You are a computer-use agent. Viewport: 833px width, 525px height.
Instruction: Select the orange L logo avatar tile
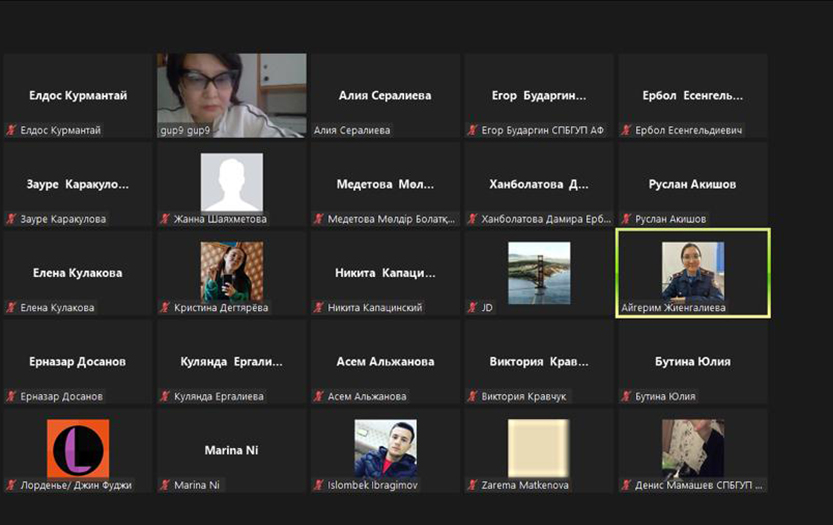(x=78, y=448)
